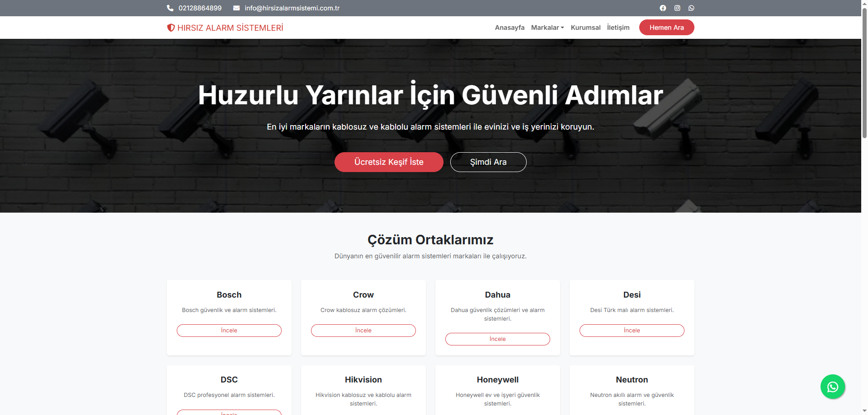Click the Dahua card title
Viewport: 868px width, 415px height.
[x=498, y=295]
